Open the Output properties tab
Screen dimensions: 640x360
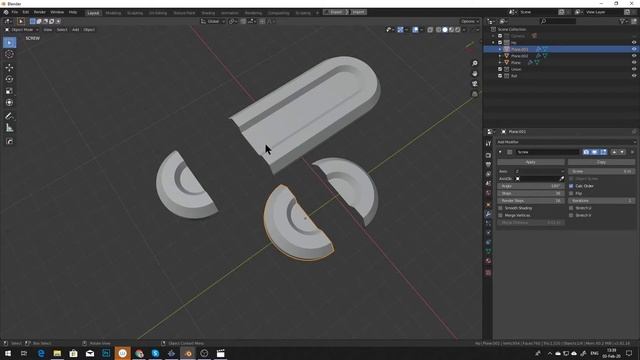coord(488,164)
